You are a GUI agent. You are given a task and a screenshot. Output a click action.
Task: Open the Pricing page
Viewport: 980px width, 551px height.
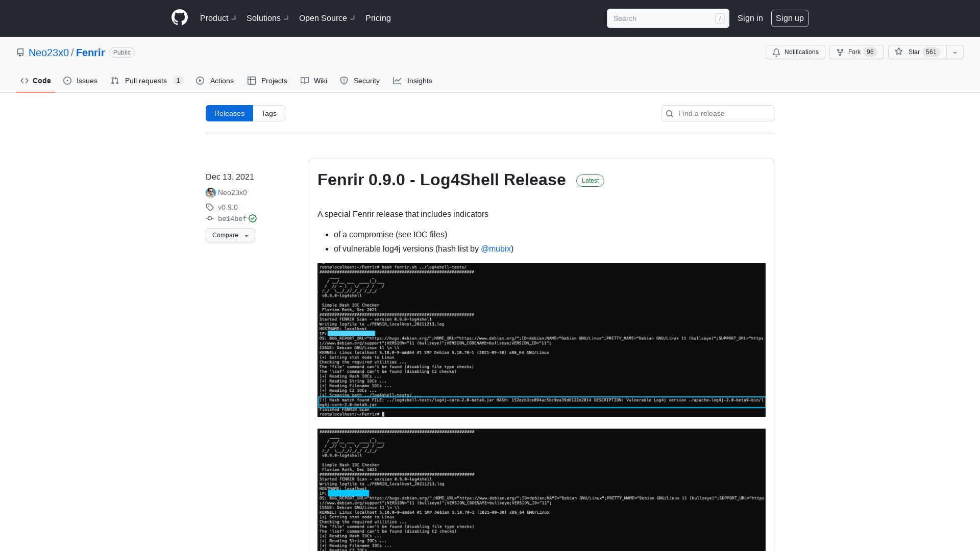[378, 18]
